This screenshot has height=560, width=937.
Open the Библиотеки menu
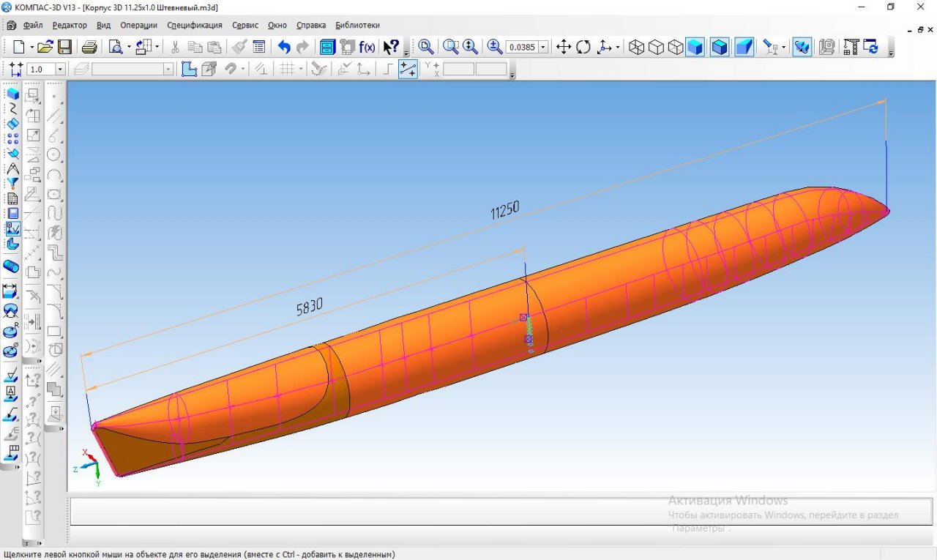pyautogui.click(x=357, y=25)
